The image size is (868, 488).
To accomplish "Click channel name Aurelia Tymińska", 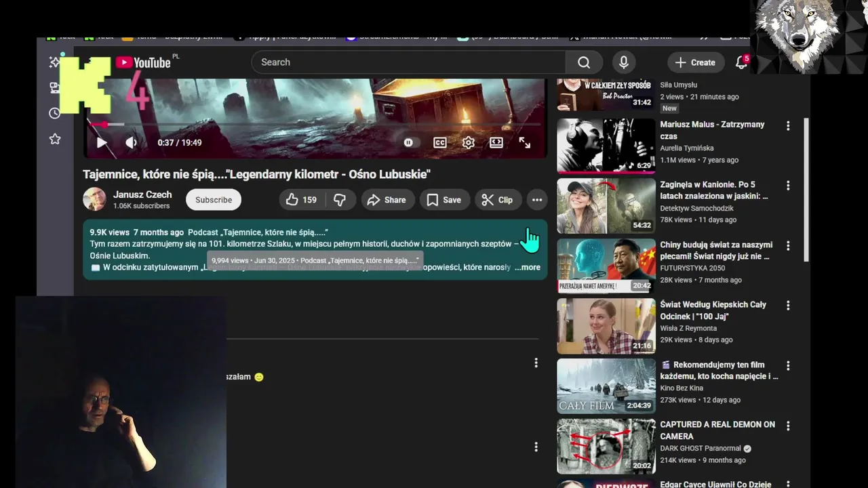I will pos(687,148).
